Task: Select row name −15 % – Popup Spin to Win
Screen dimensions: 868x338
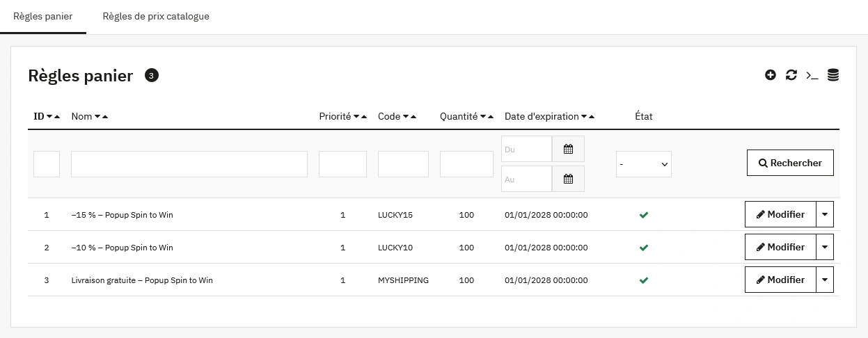Action: pos(123,215)
